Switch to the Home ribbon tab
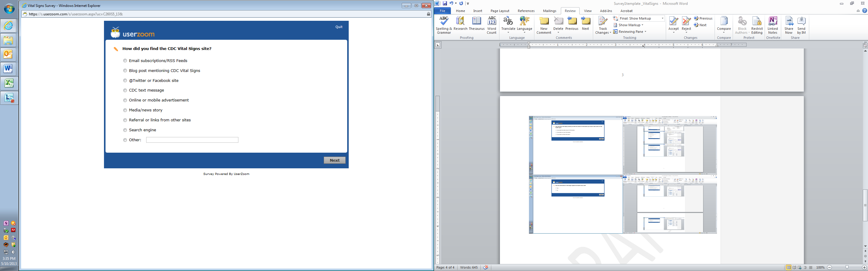 tap(460, 11)
